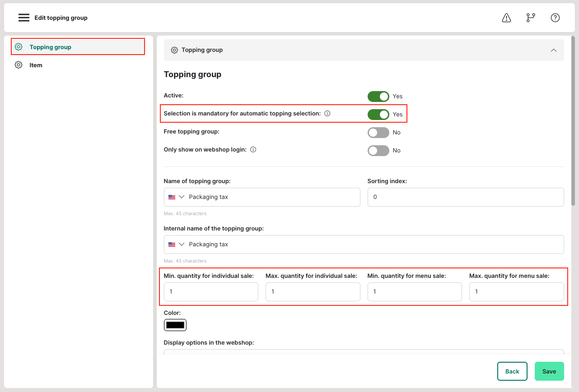Screen dimensions: 579x392
Task: Select Topping group in left sidebar
Action: 78,47
